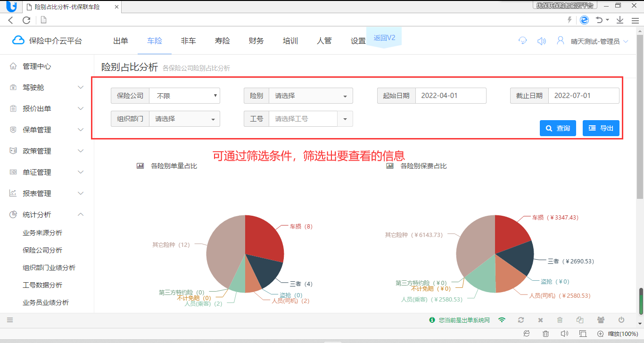Click the browser status bar window split icon
Screen dimensions: 644x343
pyautogui.click(x=583, y=334)
